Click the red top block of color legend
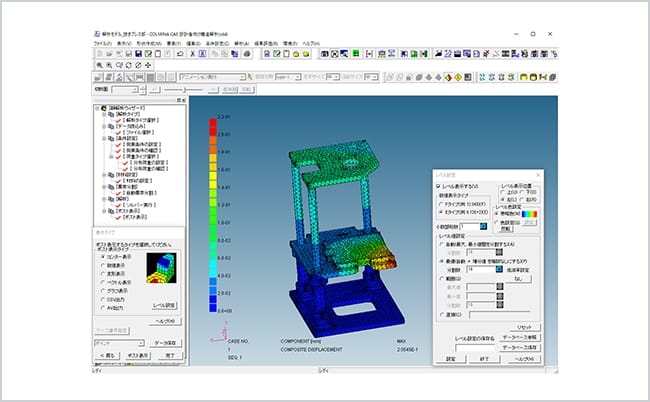The width and height of the screenshot is (650, 402). coord(213,123)
